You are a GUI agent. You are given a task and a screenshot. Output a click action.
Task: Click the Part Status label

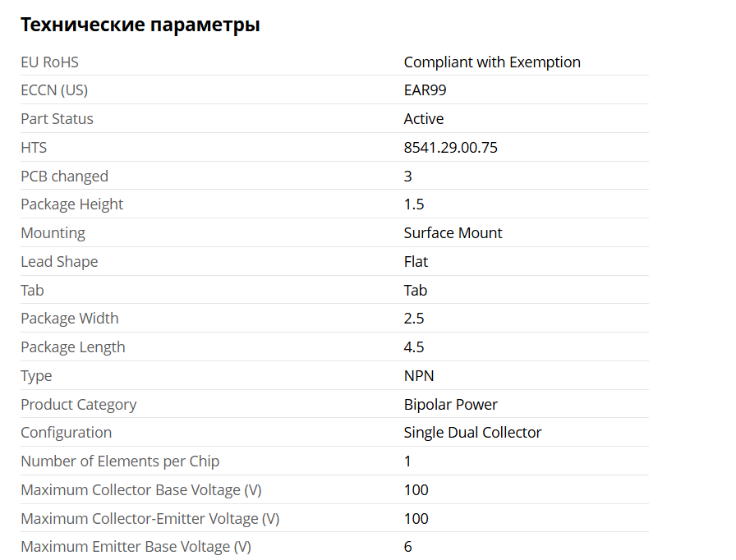point(57,119)
